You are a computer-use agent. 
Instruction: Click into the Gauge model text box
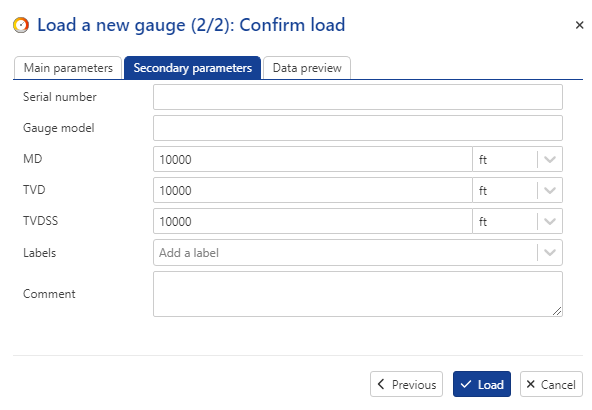click(x=358, y=128)
